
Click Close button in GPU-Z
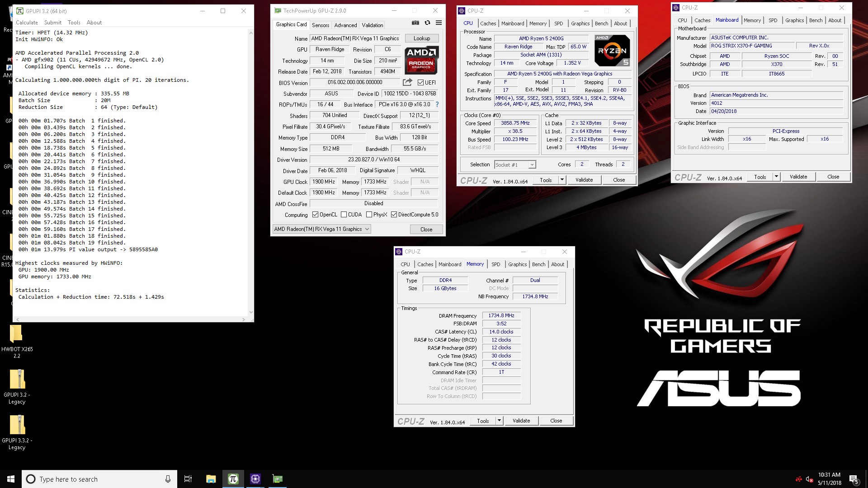tap(426, 230)
